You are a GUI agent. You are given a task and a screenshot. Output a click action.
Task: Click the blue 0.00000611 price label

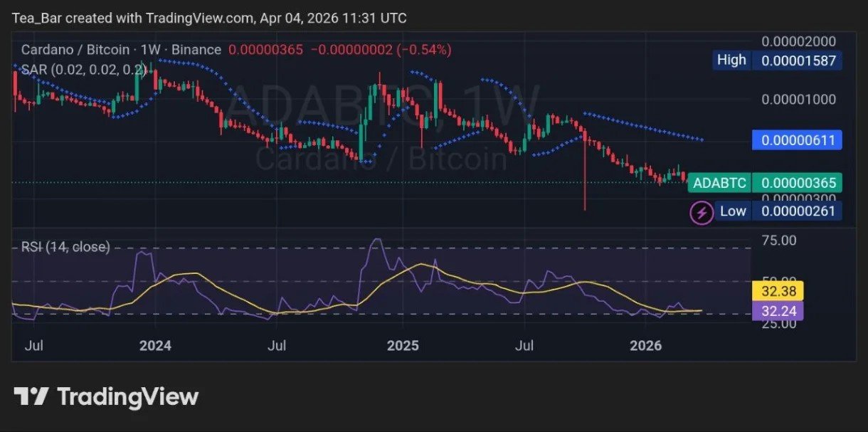tap(797, 140)
